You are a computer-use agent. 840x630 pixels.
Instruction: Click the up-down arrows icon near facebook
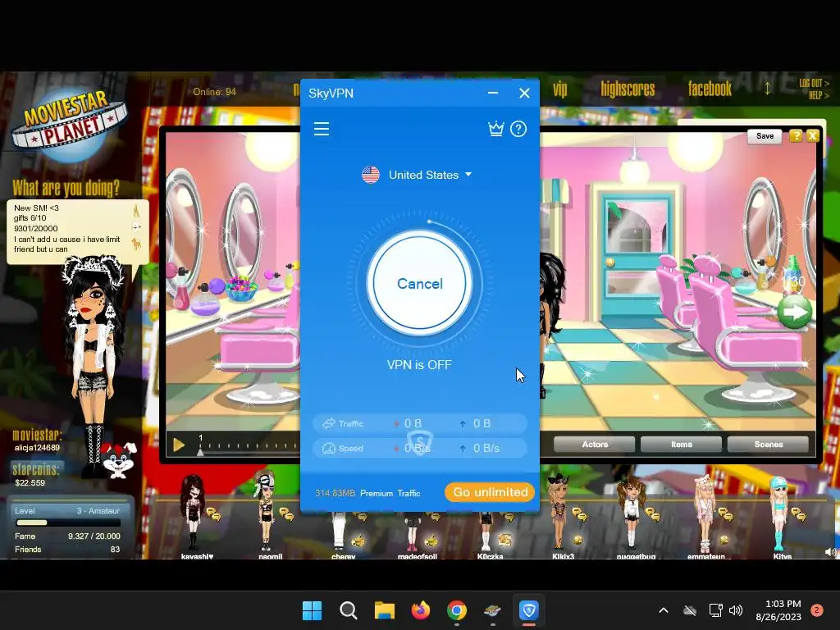coord(767,89)
